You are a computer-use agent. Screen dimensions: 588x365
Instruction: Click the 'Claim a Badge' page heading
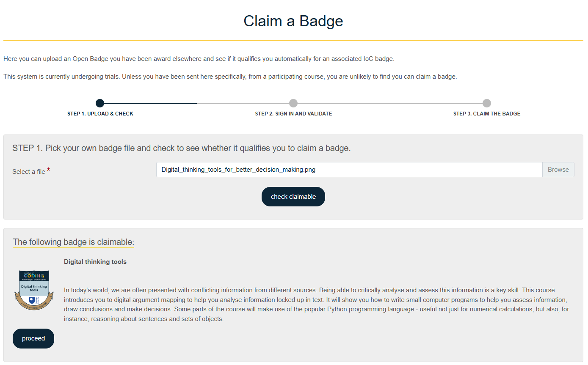click(x=293, y=21)
